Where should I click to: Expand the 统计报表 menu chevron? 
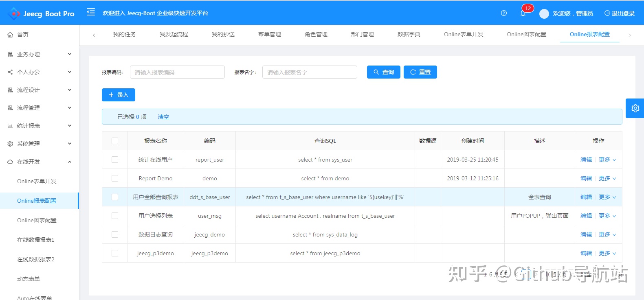coord(70,126)
